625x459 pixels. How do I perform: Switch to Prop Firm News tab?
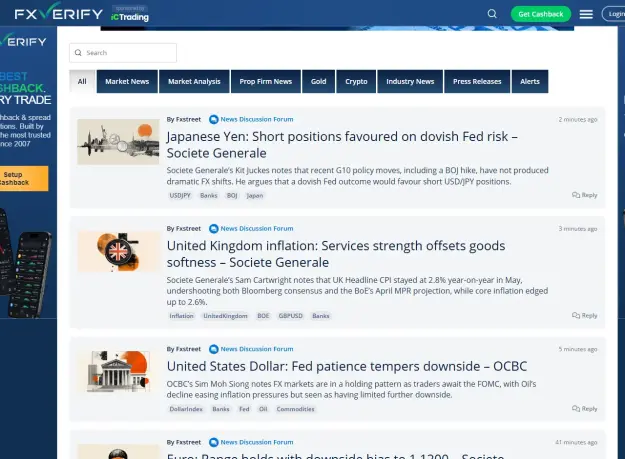pos(266,81)
